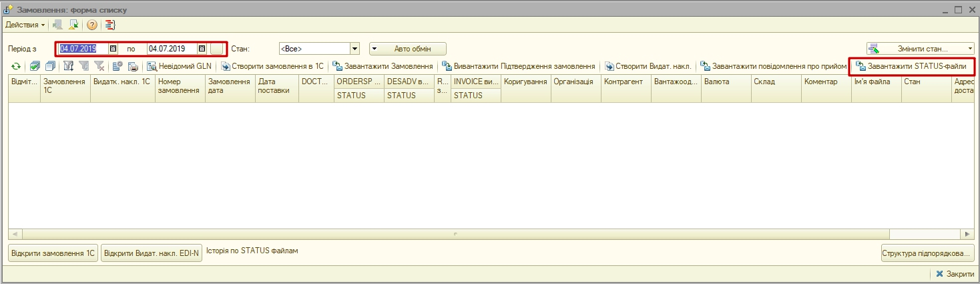980x284 pixels.
Task: Click the blank button after end date
Action: tap(217, 49)
